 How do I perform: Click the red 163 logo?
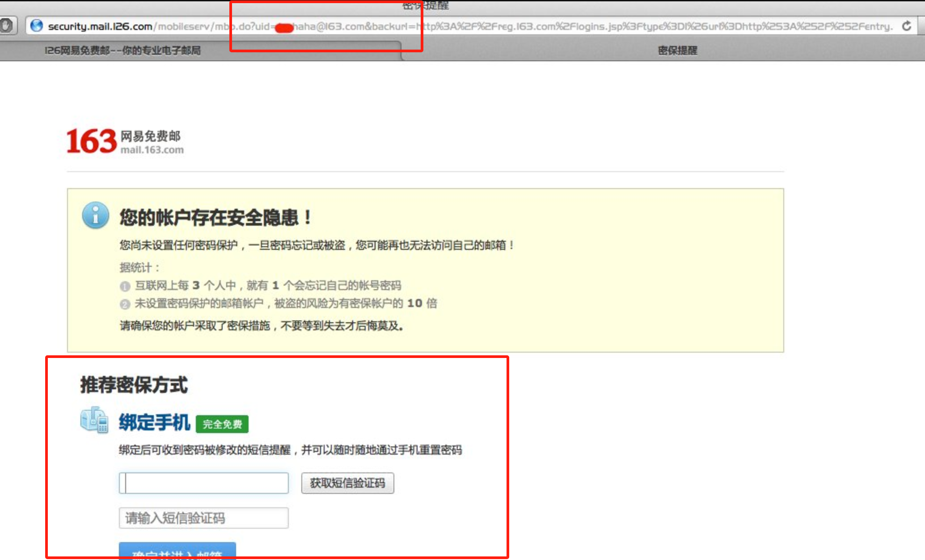[92, 142]
